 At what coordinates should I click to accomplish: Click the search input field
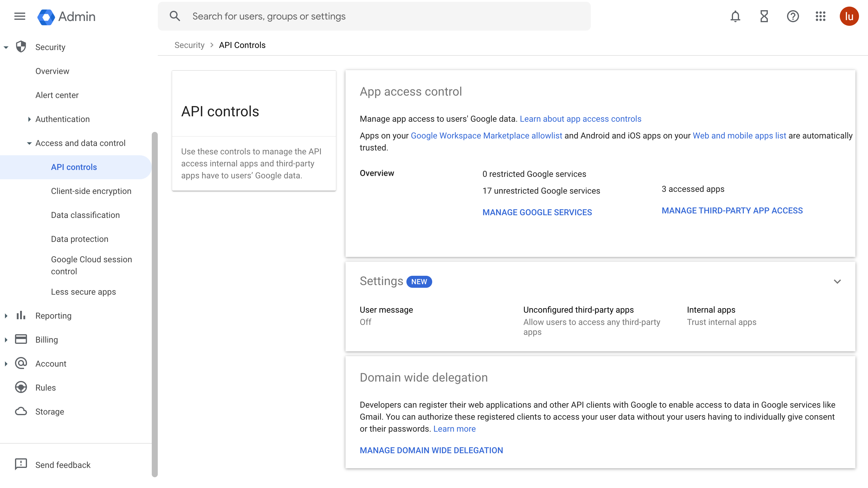pyautogui.click(x=374, y=16)
